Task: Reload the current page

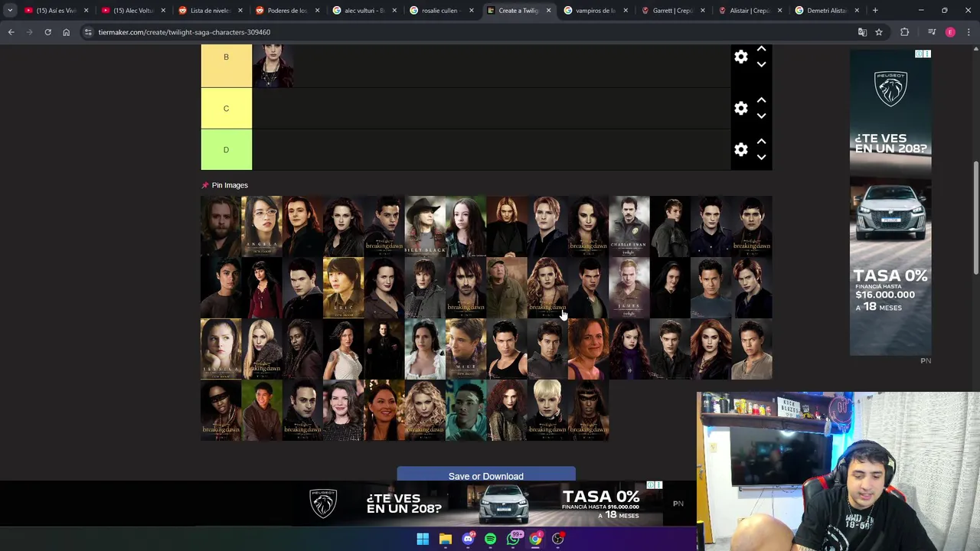Action: (47, 32)
